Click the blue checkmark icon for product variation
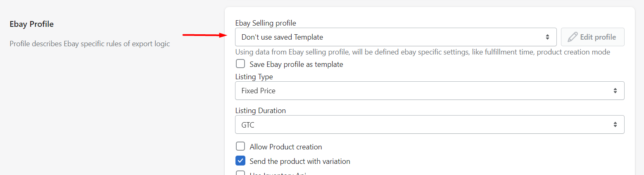The width and height of the screenshot is (644, 175). tap(240, 161)
